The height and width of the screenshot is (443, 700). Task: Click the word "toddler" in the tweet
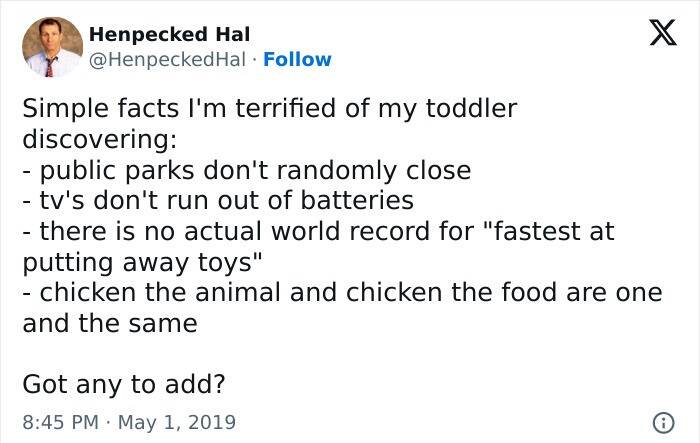pos(467,108)
